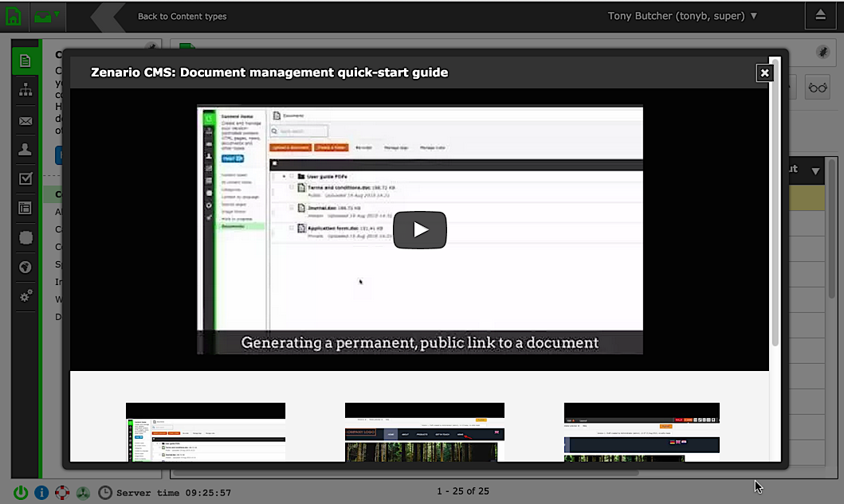Click the blue info icon in status bar

pyautogui.click(x=41, y=492)
